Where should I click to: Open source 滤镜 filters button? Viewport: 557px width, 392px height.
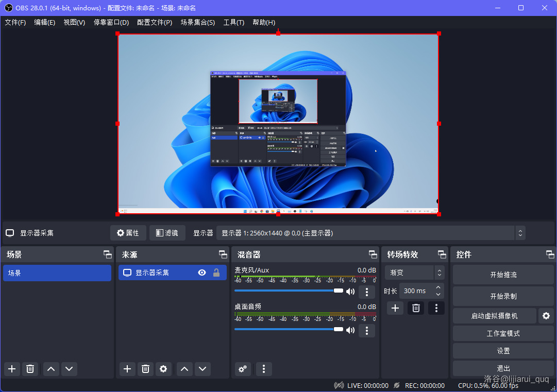coord(167,233)
